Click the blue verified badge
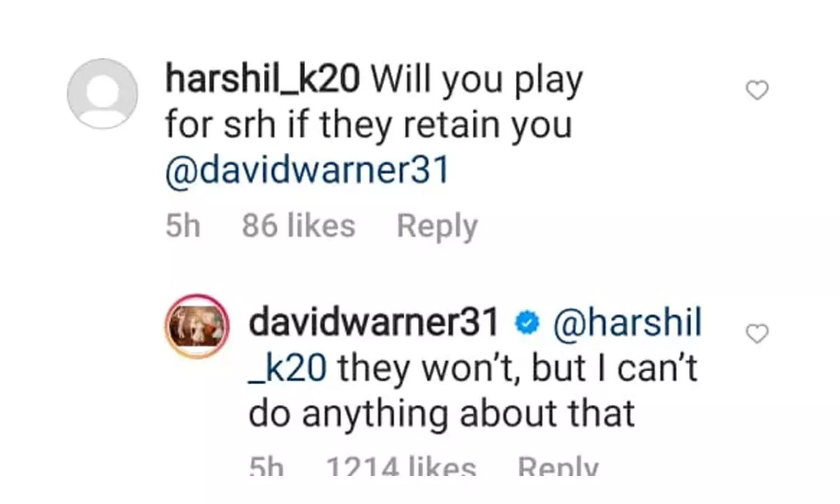This screenshot has height=504, width=840. pos(527,323)
